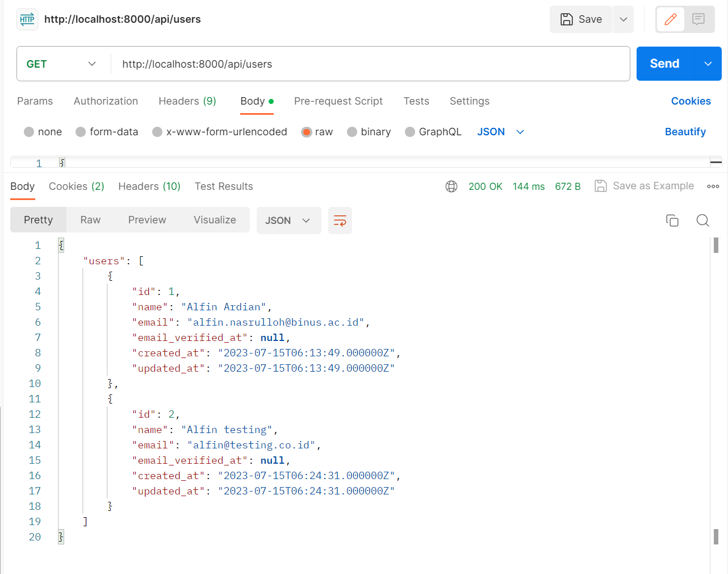Click the Save as Example icon

600,186
